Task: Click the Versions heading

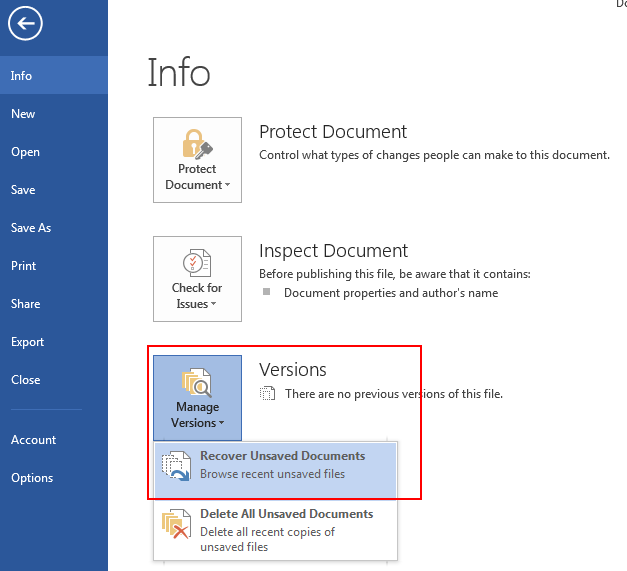Action: click(x=293, y=369)
